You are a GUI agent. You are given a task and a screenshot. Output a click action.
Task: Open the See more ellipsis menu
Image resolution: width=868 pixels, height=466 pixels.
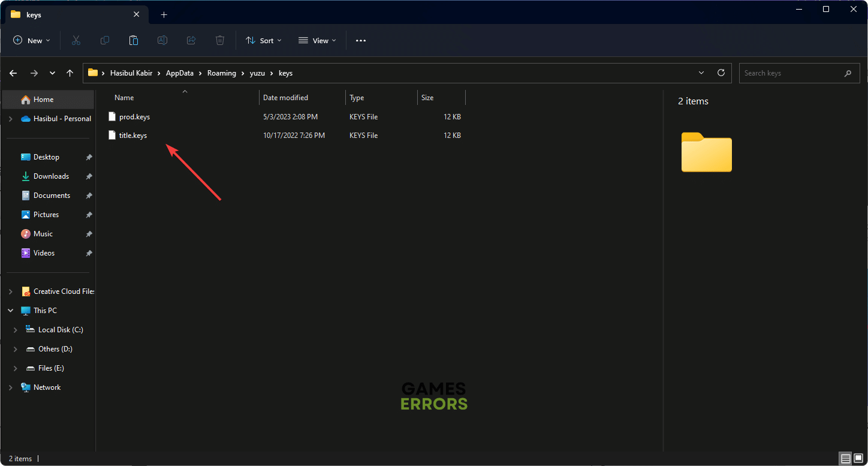tap(360, 40)
